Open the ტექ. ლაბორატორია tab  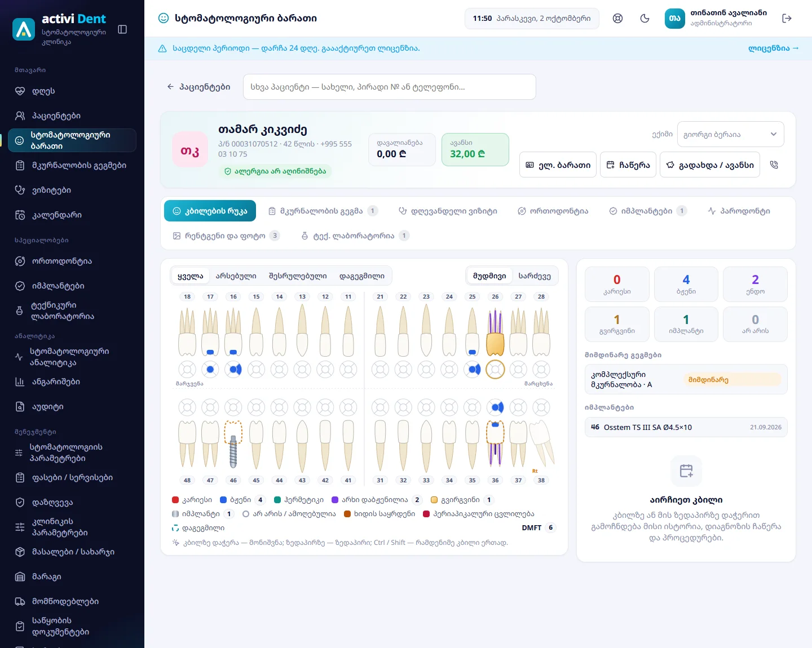point(355,236)
